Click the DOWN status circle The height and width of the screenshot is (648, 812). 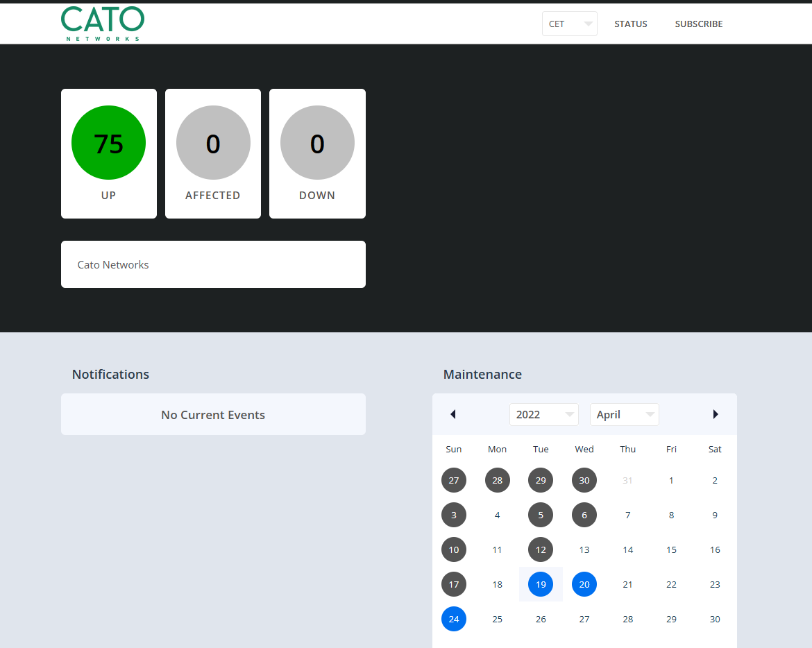[316, 142]
